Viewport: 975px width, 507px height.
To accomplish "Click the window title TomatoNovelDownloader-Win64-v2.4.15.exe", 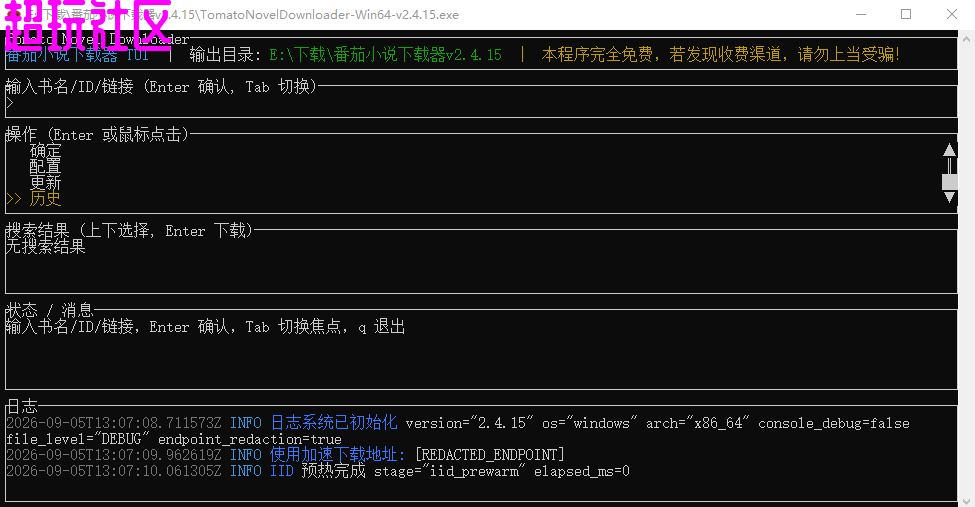I will click(x=330, y=14).
